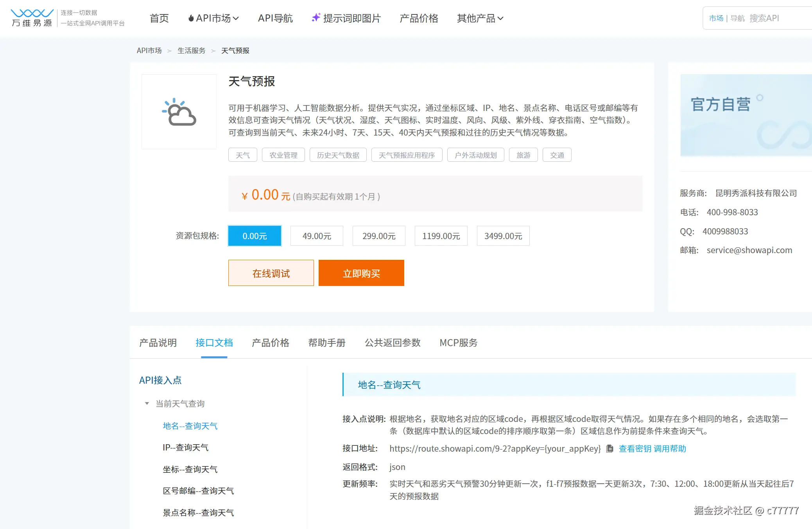
Task: Open the MCP服务 tab
Action: (x=458, y=343)
